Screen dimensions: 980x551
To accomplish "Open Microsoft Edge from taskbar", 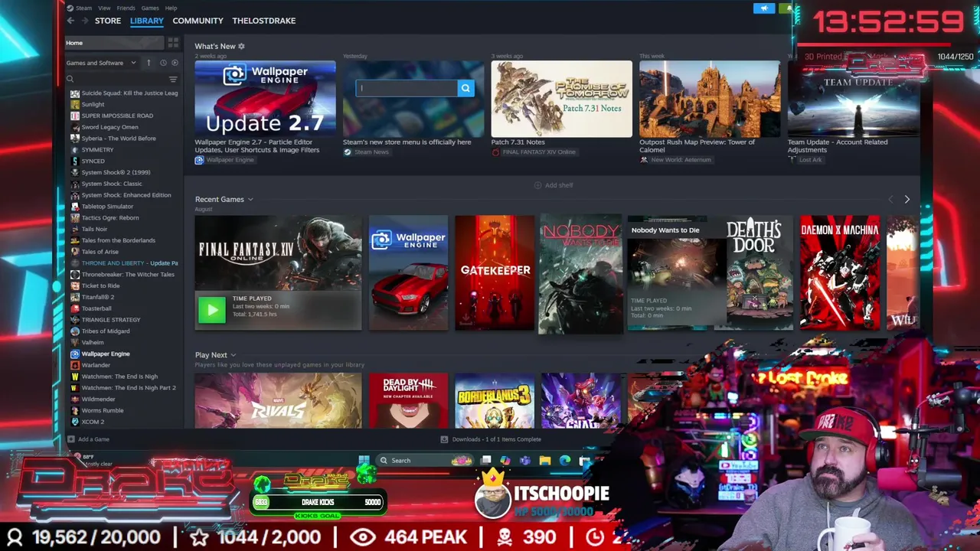I will (x=565, y=461).
